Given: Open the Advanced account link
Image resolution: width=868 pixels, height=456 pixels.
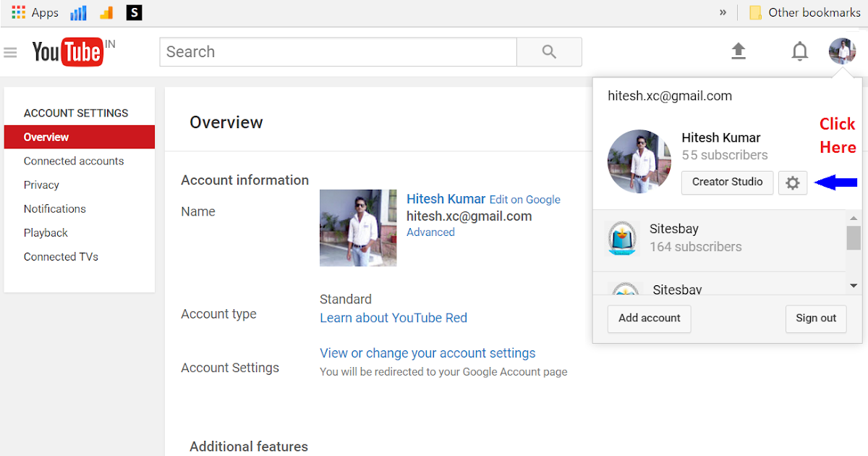Looking at the screenshot, I should click(430, 232).
